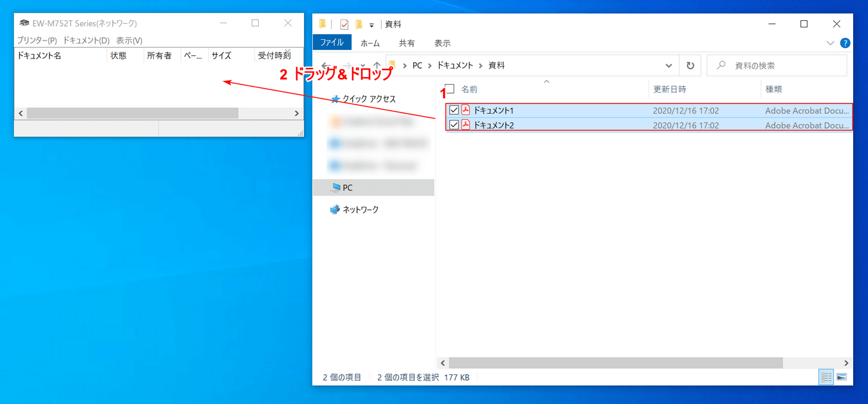Expand the address bar history dropdown

[668, 66]
